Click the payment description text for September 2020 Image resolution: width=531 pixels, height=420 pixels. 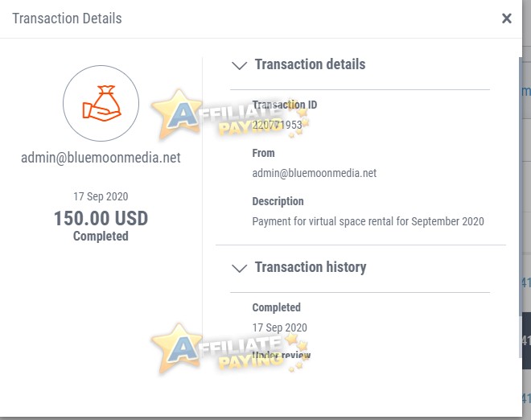368,221
